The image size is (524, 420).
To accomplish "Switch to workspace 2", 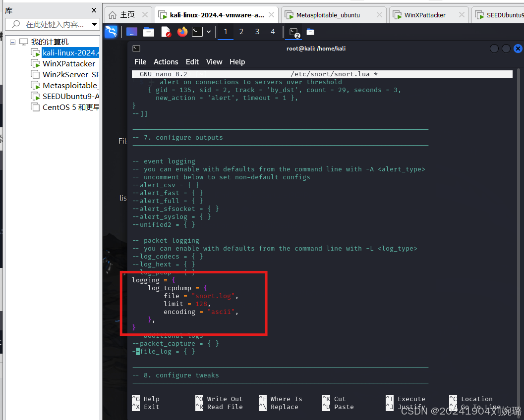I will (241, 32).
